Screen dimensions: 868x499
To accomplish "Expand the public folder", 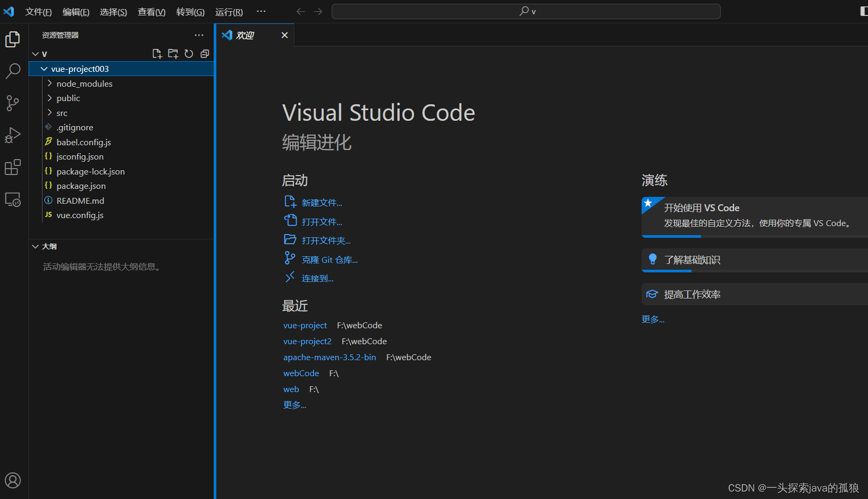I will 49,98.
